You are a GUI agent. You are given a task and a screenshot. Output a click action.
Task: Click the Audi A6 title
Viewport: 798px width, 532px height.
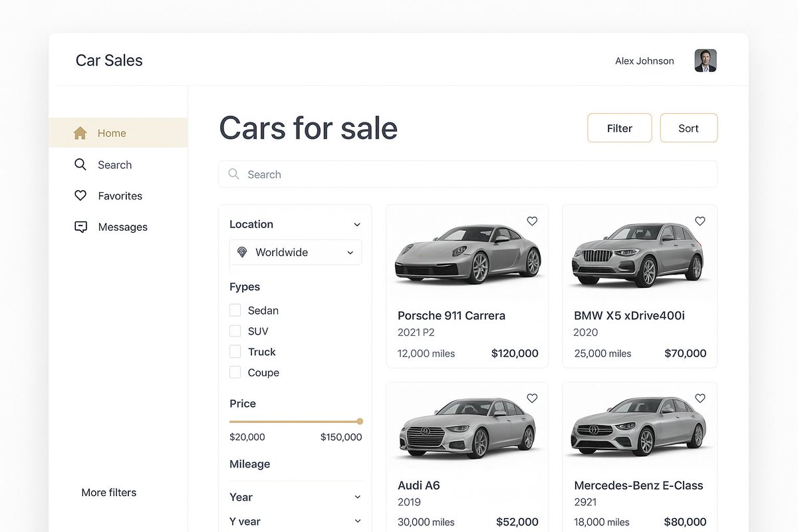click(419, 485)
